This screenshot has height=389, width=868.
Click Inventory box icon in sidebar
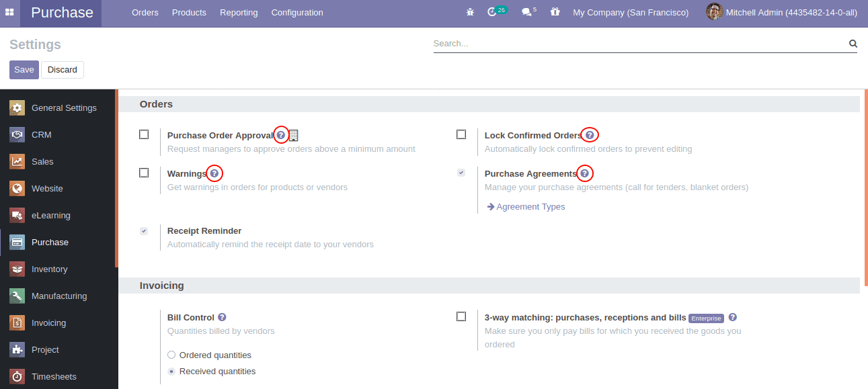[17, 269]
